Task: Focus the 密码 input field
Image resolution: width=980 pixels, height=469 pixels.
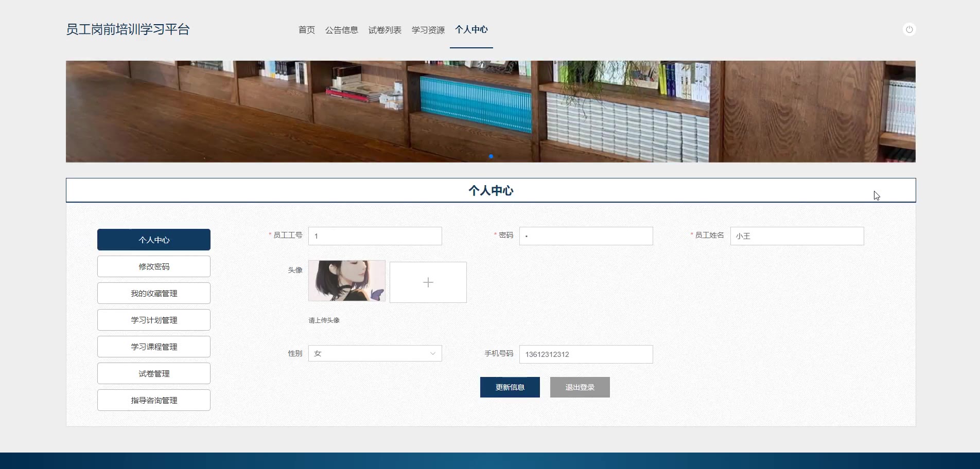Action: pos(586,236)
